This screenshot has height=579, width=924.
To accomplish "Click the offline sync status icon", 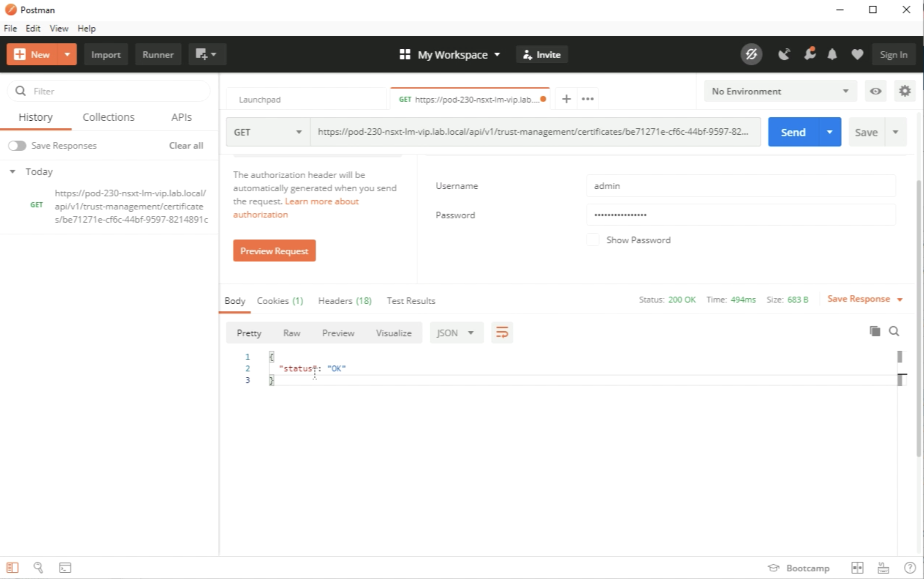I will pyautogui.click(x=751, y=55).
